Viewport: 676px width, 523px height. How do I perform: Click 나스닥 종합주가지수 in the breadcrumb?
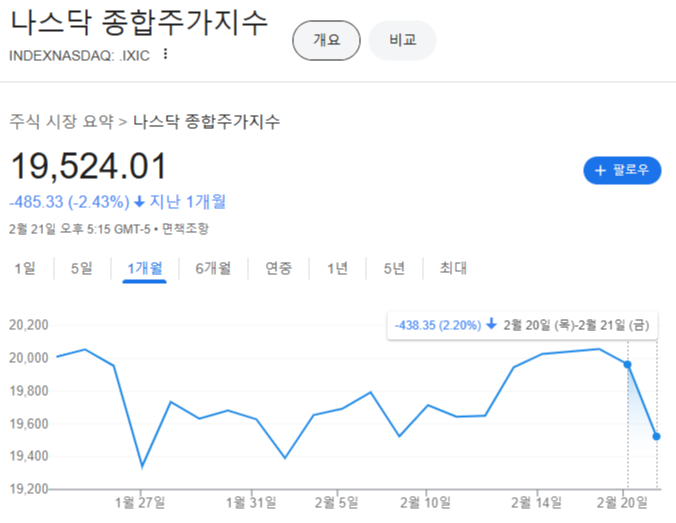click(206, 122)
